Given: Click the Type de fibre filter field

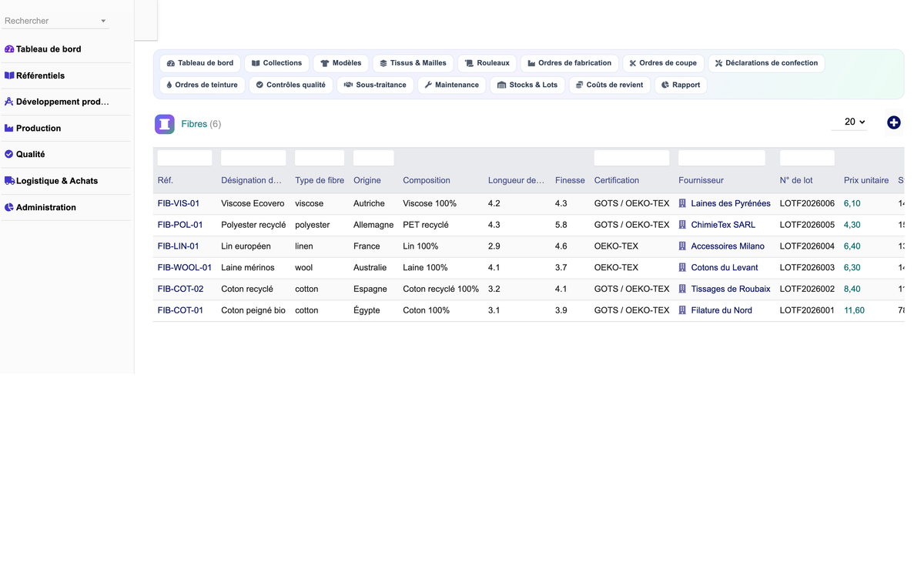Looking at the screenshot, I should (x=320, y=158).
